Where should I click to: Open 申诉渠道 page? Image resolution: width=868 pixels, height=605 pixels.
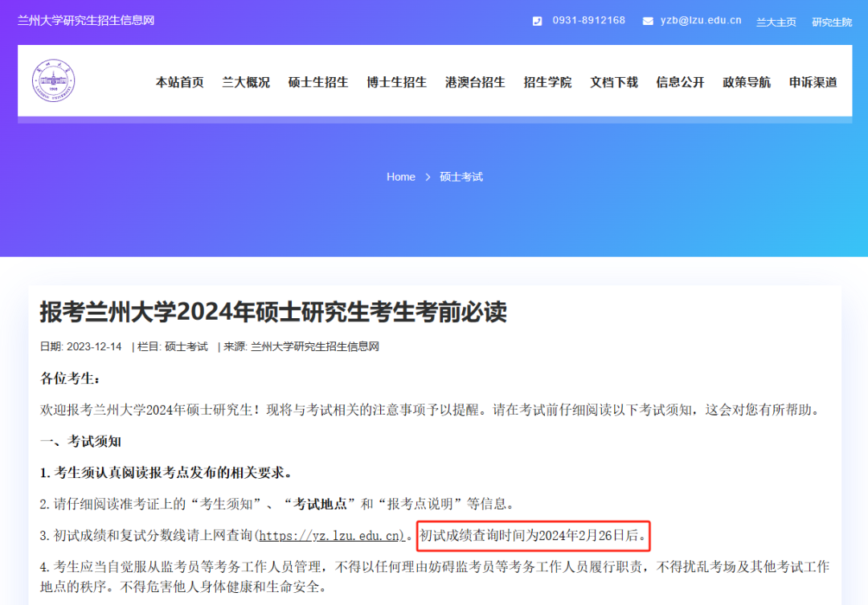click(x=813, y=82)
